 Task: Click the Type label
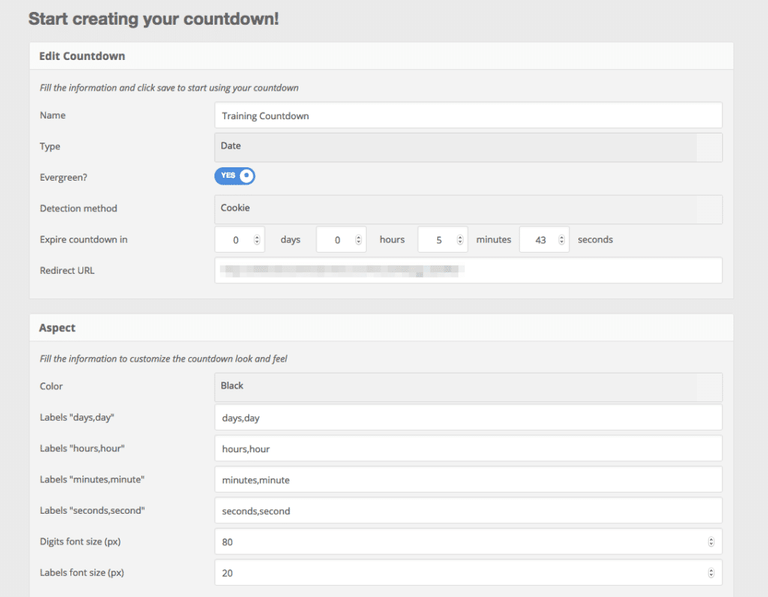coord(50,146)
